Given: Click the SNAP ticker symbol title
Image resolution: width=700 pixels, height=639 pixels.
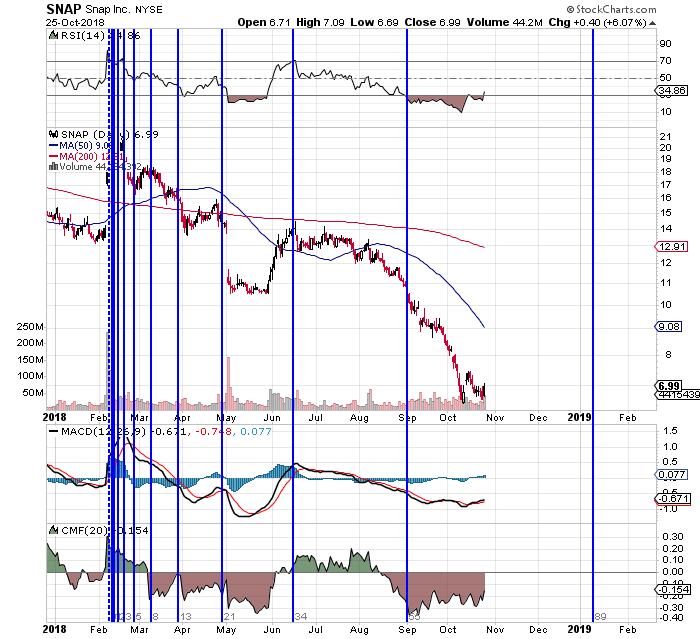Looking at the screenshot, I should tap(64, 9).
